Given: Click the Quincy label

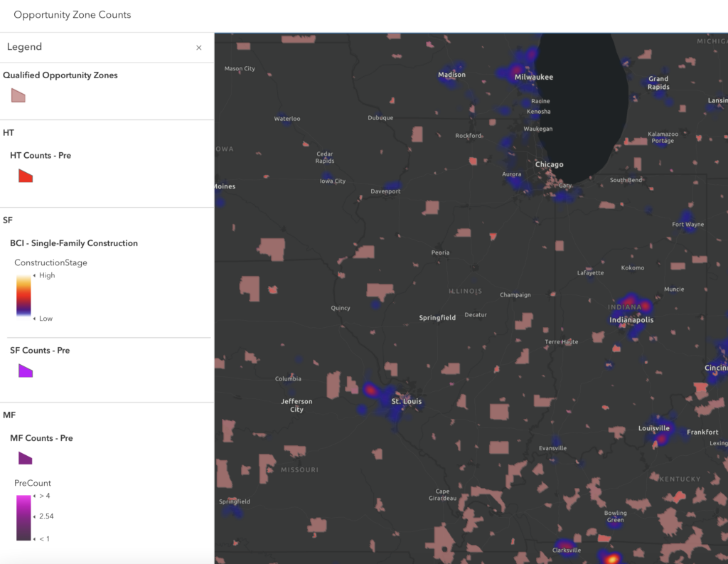Looking at the screenshot, I should (x=341, y=308).
